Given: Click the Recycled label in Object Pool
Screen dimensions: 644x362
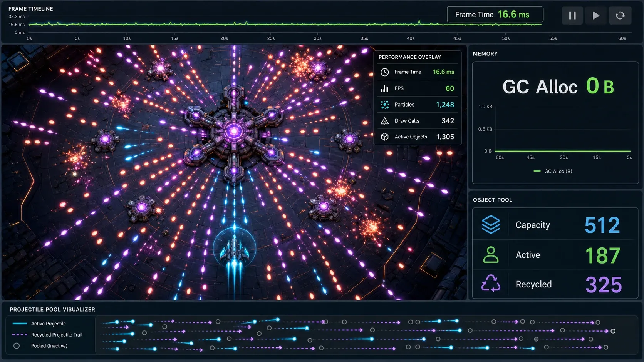Looking at the screenshot, I should (533, 284).
